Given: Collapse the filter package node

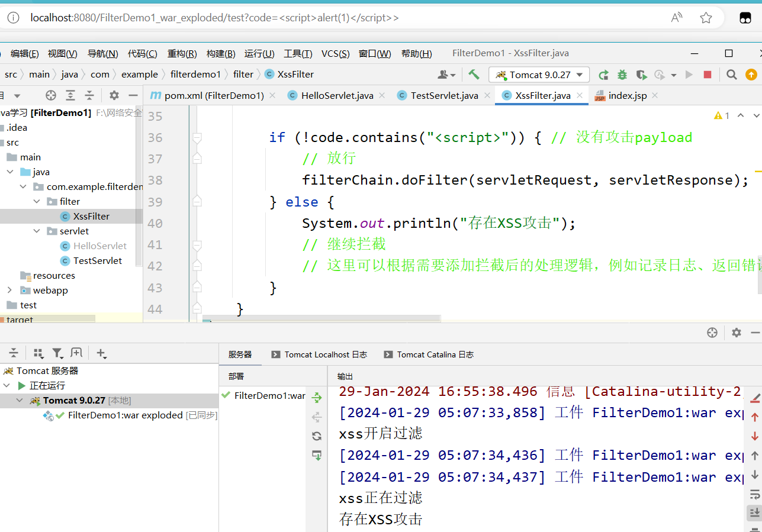Looking at the screenshot, I should tap(37, 201).
